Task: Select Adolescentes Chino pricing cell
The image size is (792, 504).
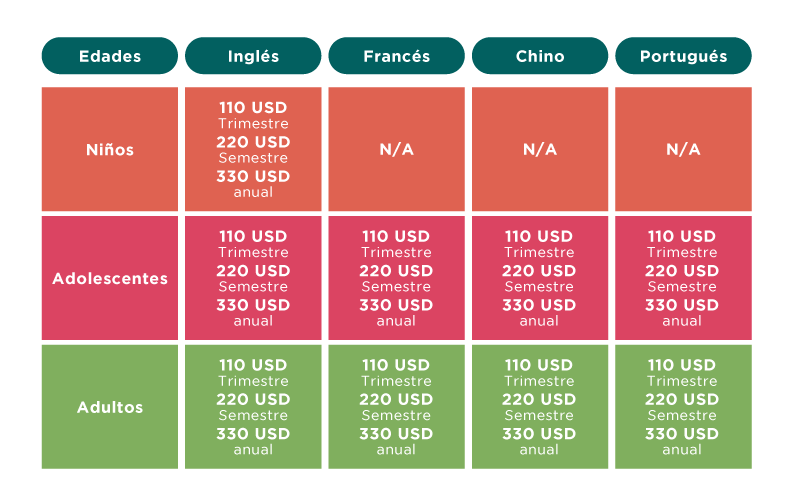Action: point(540,278)
